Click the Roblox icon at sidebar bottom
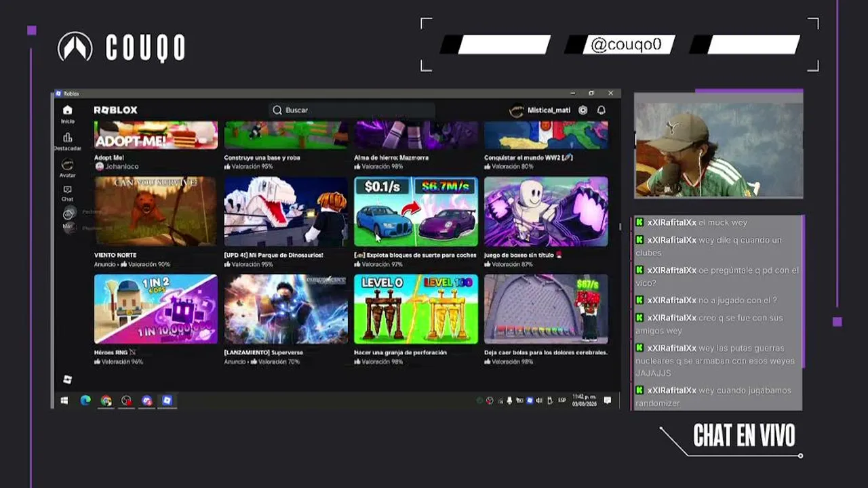 click(x=67, y=380)
